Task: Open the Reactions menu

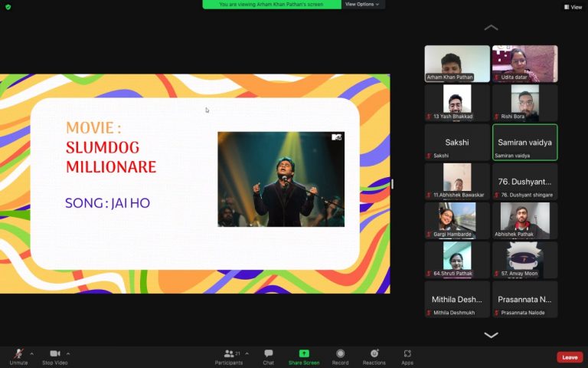Action: point(374,357)
